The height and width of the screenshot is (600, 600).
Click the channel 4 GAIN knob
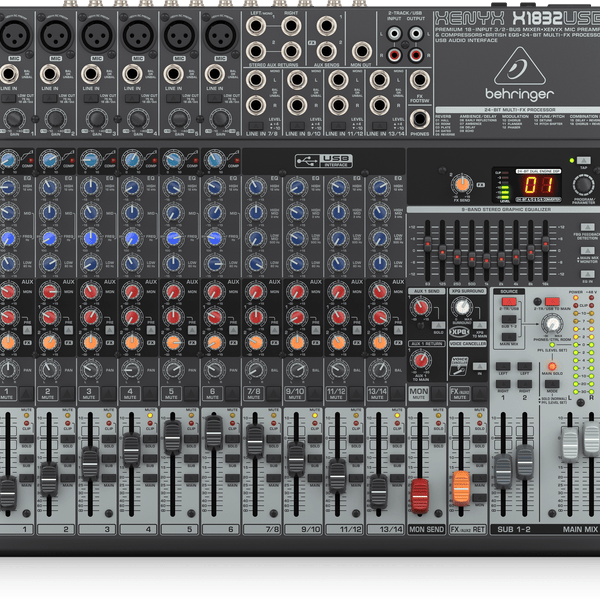138,119
